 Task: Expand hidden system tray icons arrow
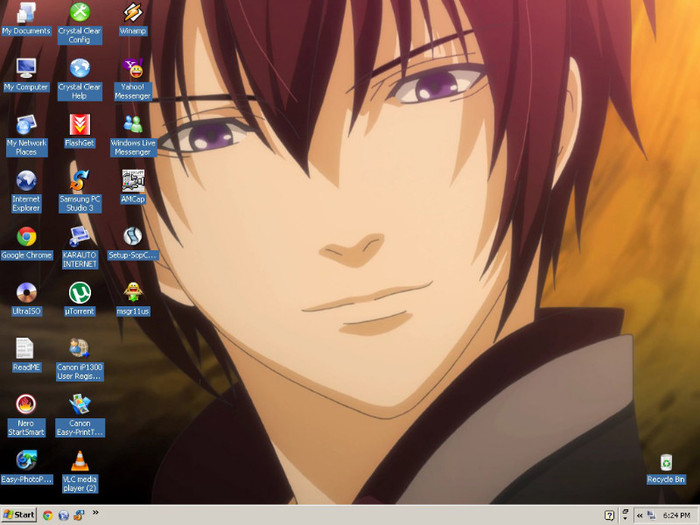point(639,516)
